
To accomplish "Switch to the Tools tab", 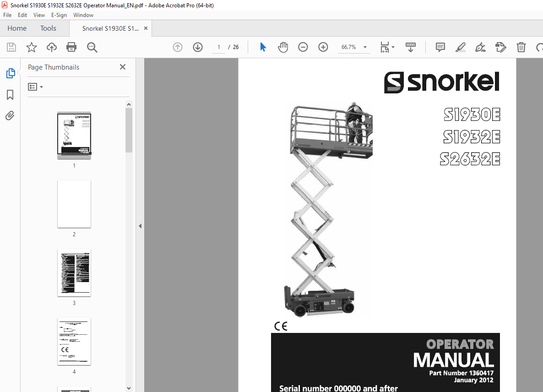I will 48,28.
